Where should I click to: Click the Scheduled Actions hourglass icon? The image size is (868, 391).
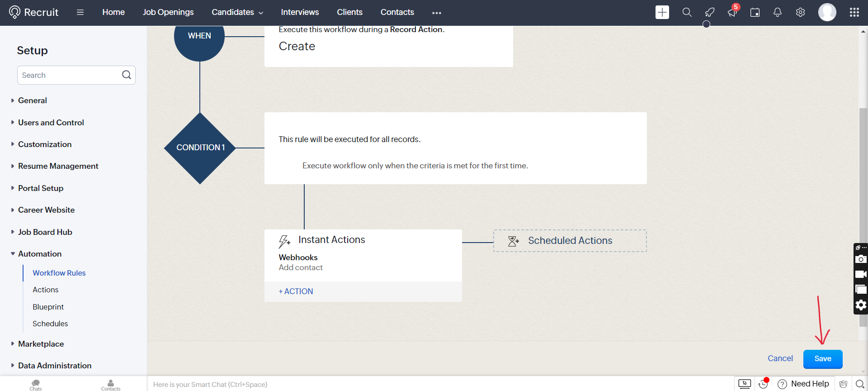(x=514, y=241)
